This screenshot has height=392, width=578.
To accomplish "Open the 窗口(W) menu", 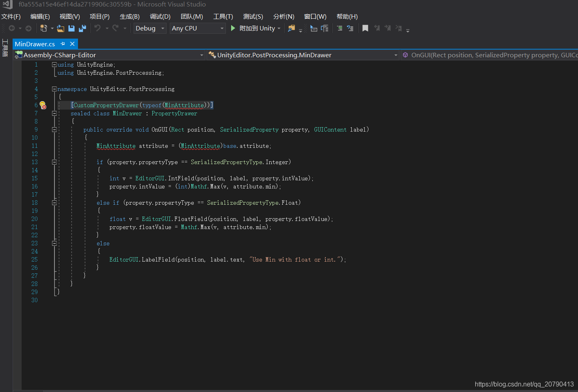I will [315, 17].
